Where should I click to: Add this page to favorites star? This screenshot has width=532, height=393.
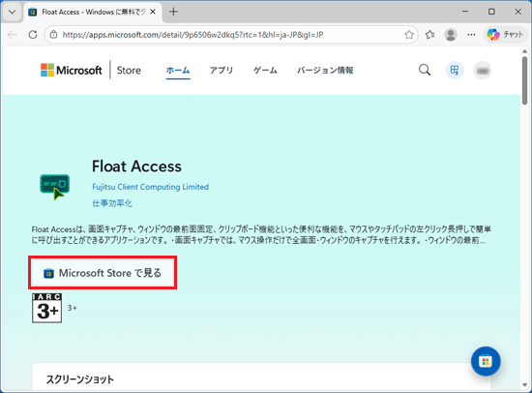pyautogui.click(x=409, y=35)
